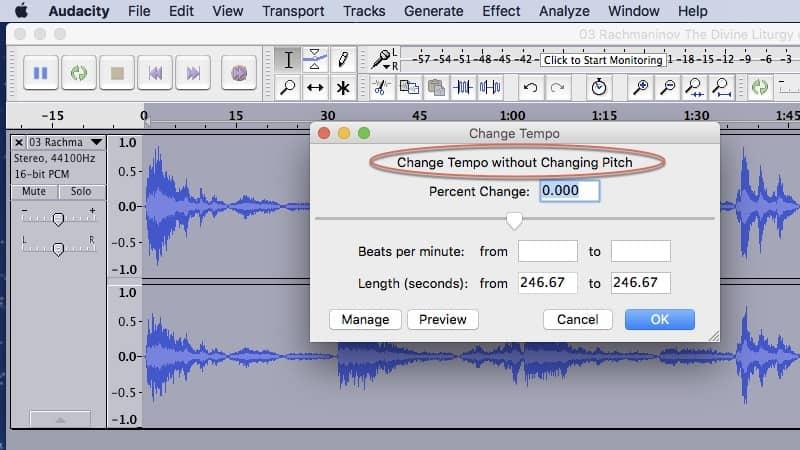Open the File menu
Image resolution: width=800 pixels, height=450 pixels.
(x=139, y=11)
